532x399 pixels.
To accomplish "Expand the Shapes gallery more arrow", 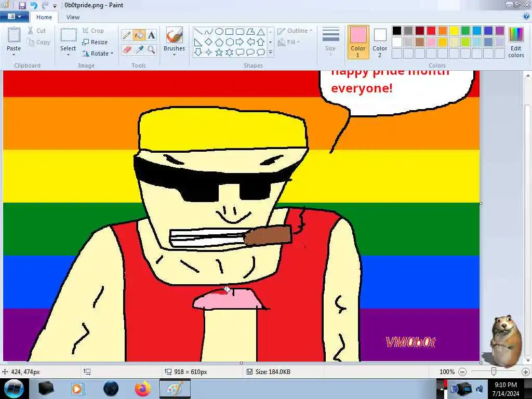I will point(270,52).
